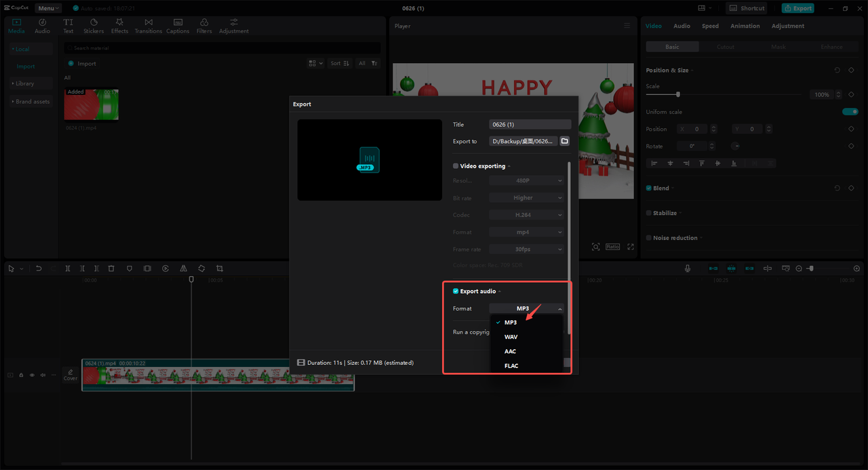Click the timeline microphone record icon
868x470 pixels.
688,269
